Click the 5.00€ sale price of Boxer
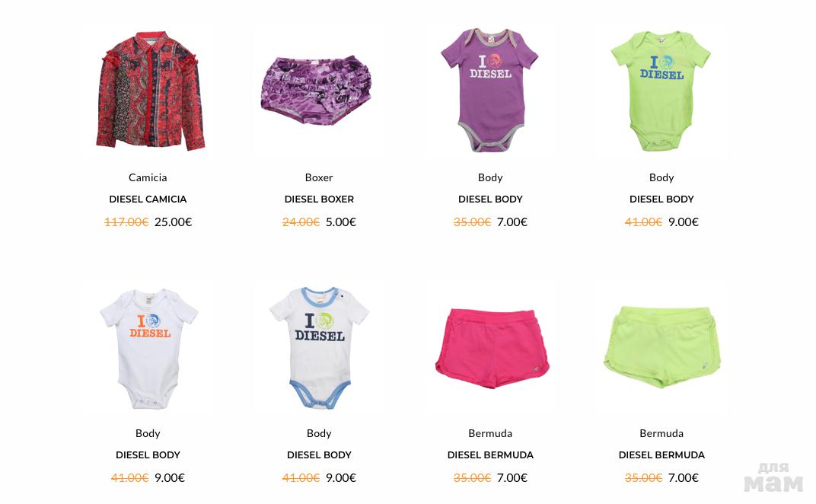 coord(341,222)
